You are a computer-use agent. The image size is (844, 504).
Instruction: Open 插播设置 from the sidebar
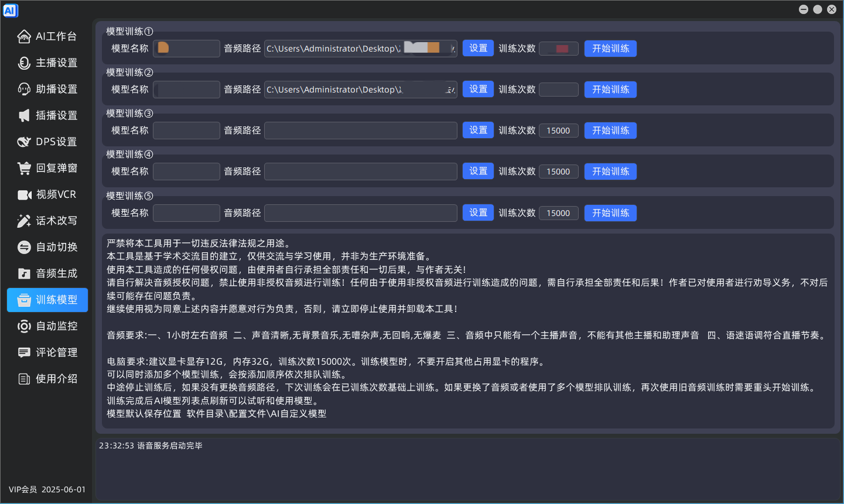(47, 115)
